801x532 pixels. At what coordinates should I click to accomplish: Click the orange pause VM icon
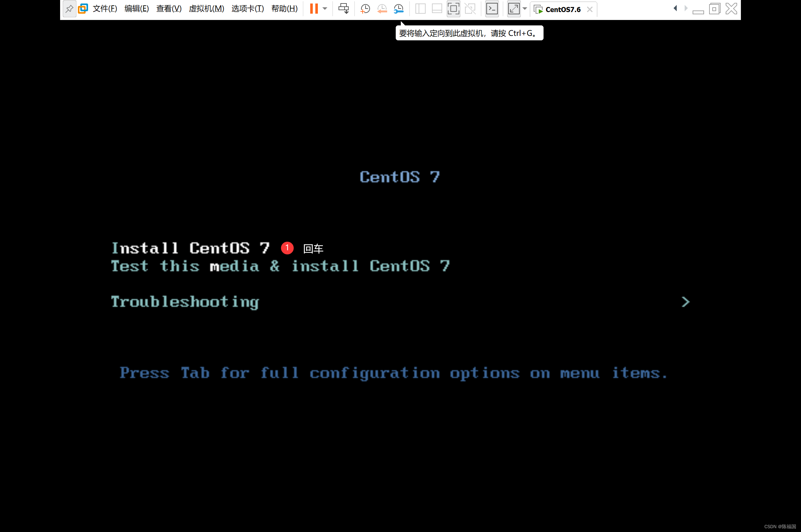[x=314, y=9]
